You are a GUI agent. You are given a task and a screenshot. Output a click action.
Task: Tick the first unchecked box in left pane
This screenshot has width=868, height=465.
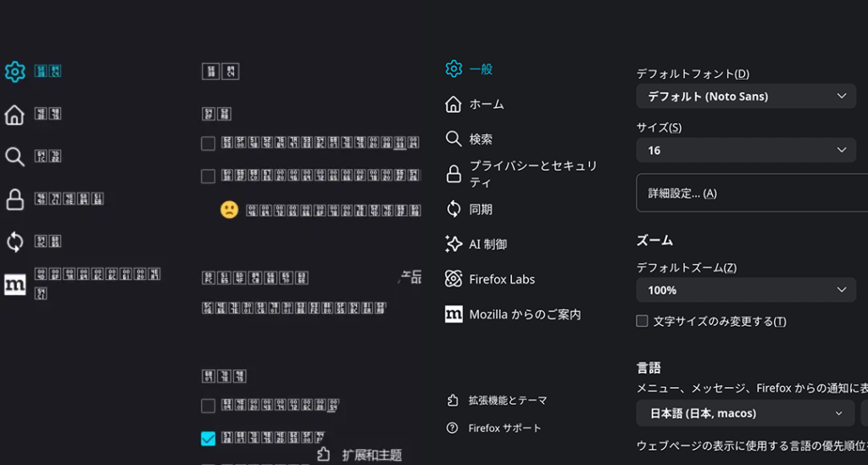pyautogui.click(x=208, y=143)
